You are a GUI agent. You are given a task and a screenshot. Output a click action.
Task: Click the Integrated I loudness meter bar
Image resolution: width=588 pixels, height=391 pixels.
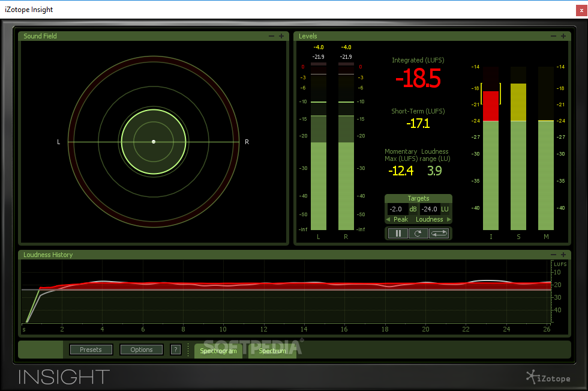point(491,148)
